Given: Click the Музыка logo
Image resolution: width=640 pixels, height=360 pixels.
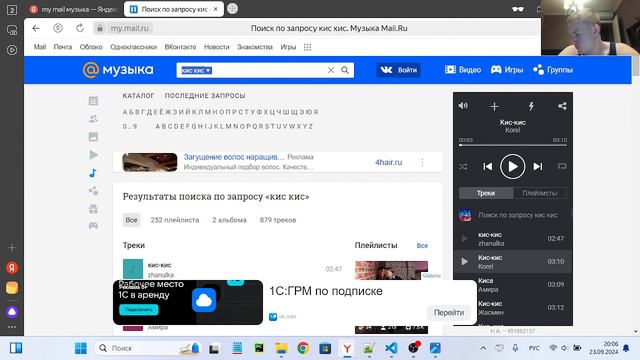Looking at the screenshot, I should 118,70.
